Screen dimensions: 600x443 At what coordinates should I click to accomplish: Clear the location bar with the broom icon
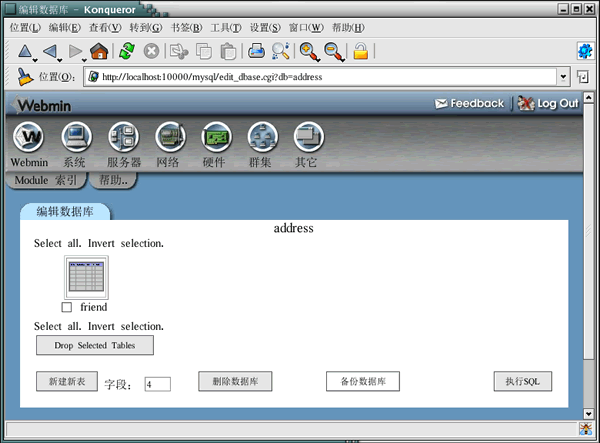[x=25, y=77]
